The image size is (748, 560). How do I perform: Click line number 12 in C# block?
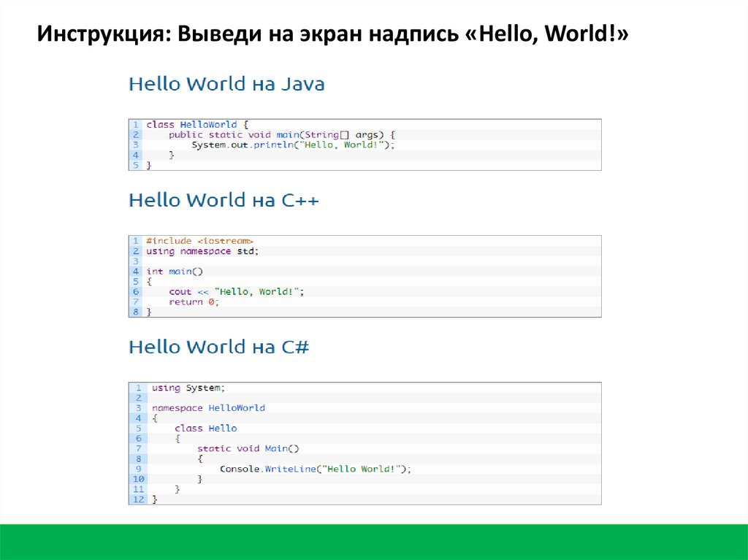click(x=138, y=499)
